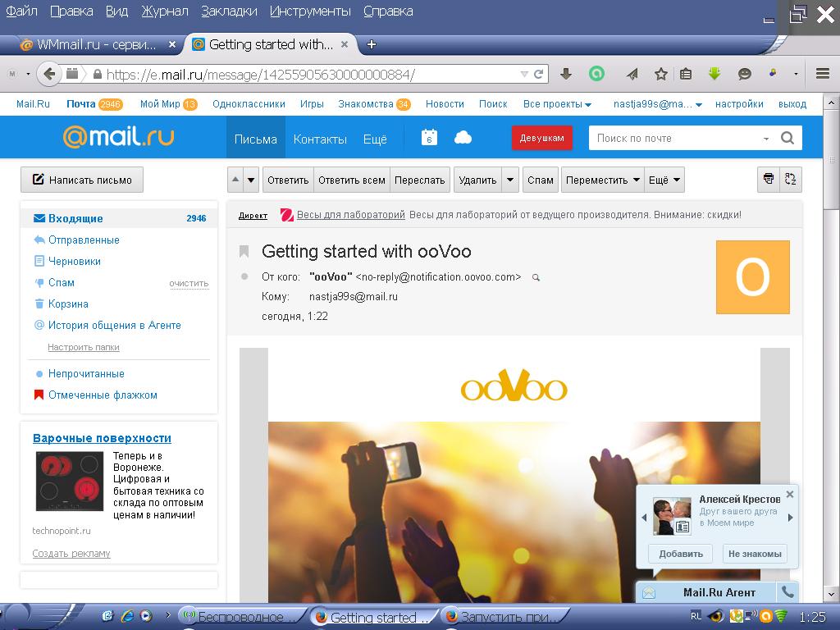Expand the Удалить dropdown arrow
The height and width of the screenshot is (630, 840).
(510, 180)
